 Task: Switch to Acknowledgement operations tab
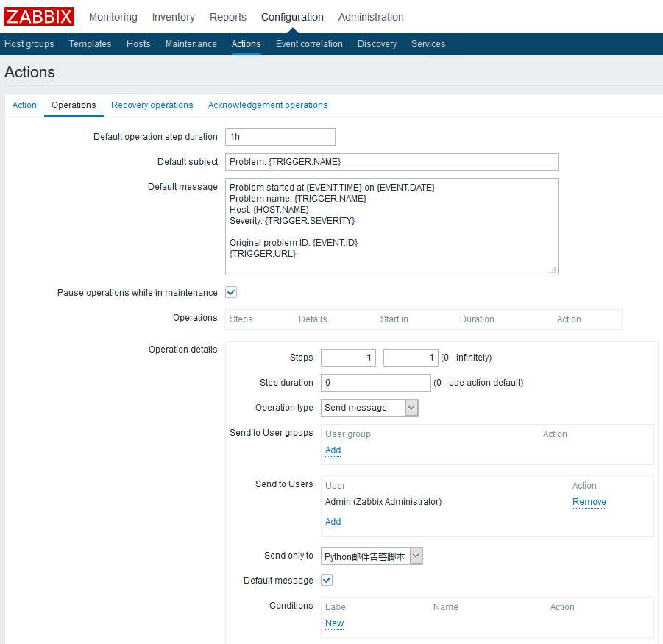click(x=268, y=105)
